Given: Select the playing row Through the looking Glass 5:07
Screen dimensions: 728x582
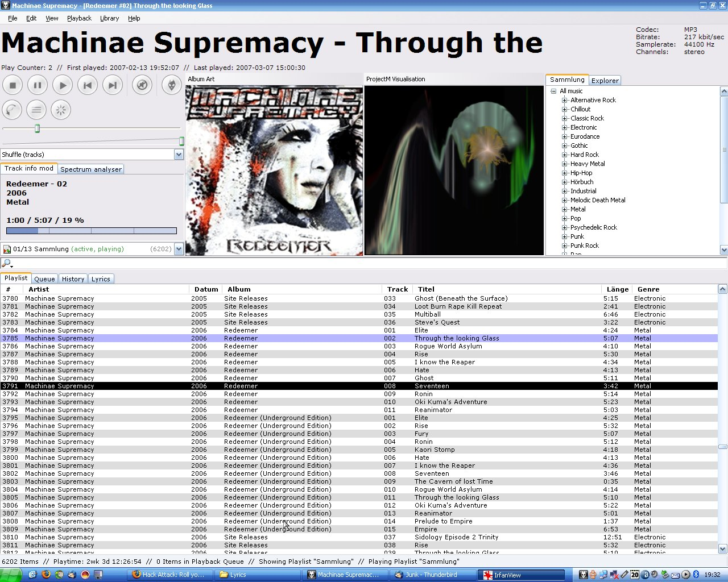Looking at the screenshot, I should click(x=359, y=338).
